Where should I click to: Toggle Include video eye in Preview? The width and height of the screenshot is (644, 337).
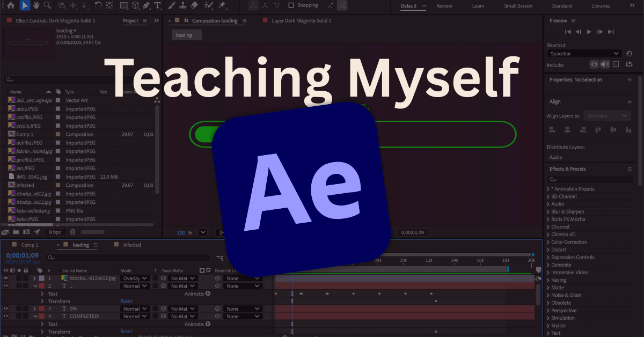coord(594,64)
